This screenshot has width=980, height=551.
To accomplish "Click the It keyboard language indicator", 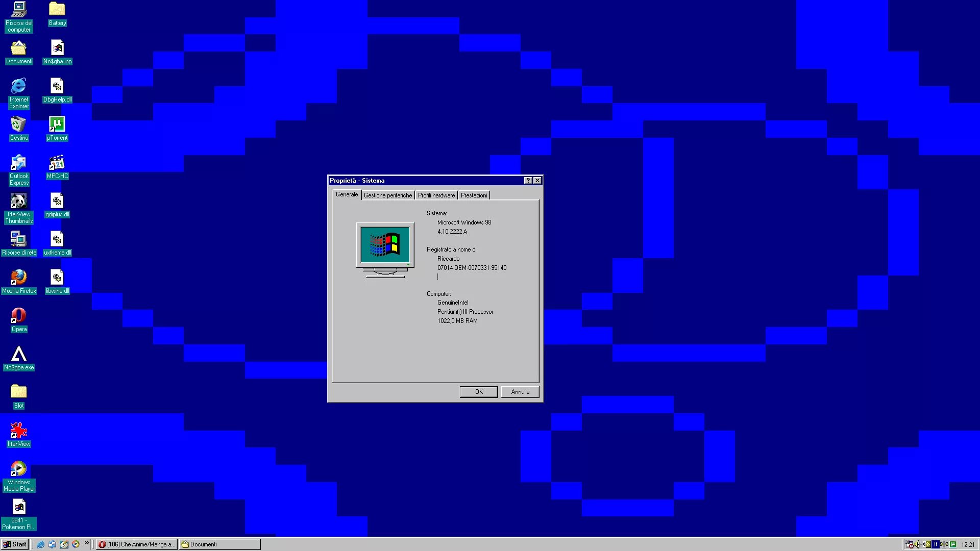I will pos(936,544).
